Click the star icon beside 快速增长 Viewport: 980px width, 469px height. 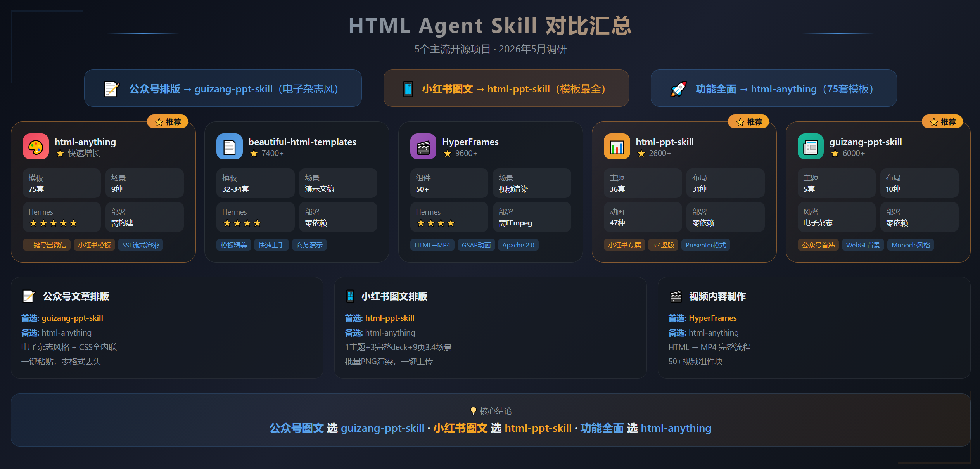tap(60, 154)
